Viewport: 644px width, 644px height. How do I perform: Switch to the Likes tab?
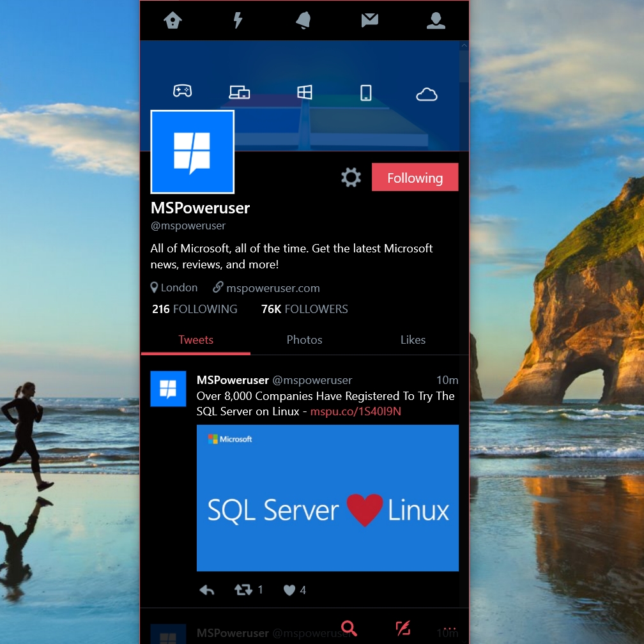tap(413, 340)
